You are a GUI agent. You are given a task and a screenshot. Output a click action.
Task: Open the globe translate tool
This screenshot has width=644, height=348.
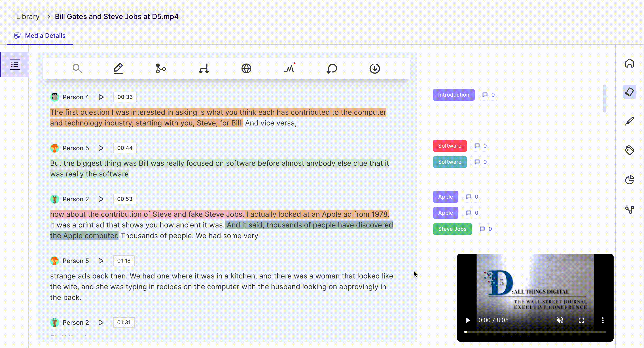[246, 68]
